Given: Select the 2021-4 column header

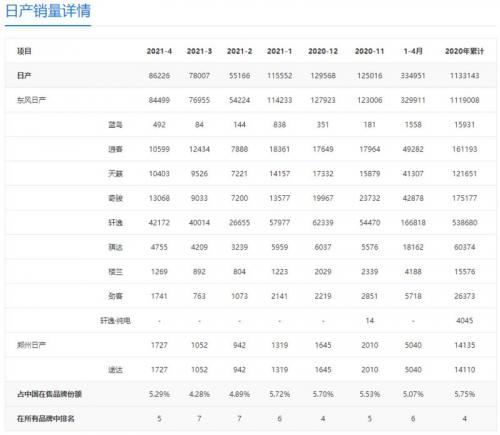Looking at the screenshot, I should point(159,51).
